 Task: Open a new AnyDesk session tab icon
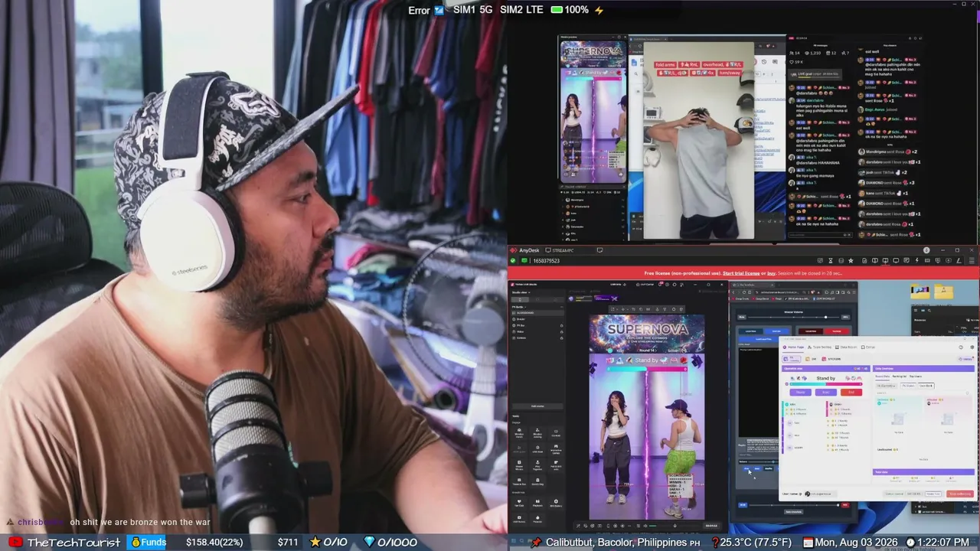coord(599,250)
